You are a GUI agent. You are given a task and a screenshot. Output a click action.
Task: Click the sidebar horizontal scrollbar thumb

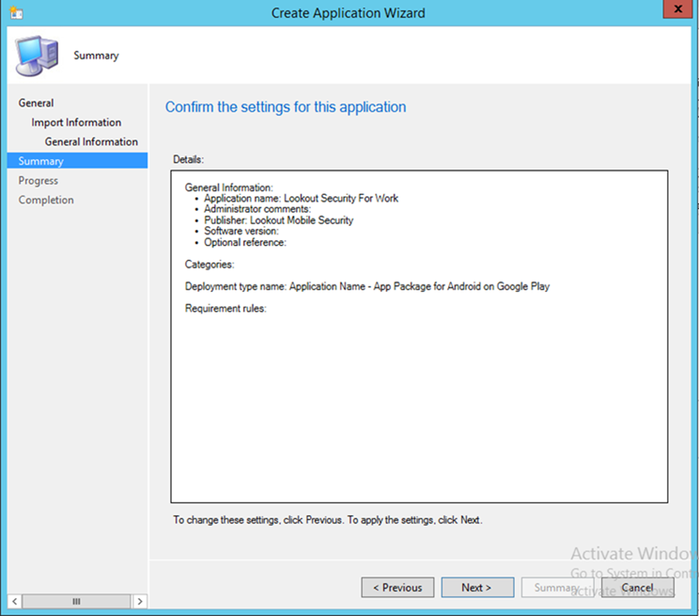coord(76,601)
